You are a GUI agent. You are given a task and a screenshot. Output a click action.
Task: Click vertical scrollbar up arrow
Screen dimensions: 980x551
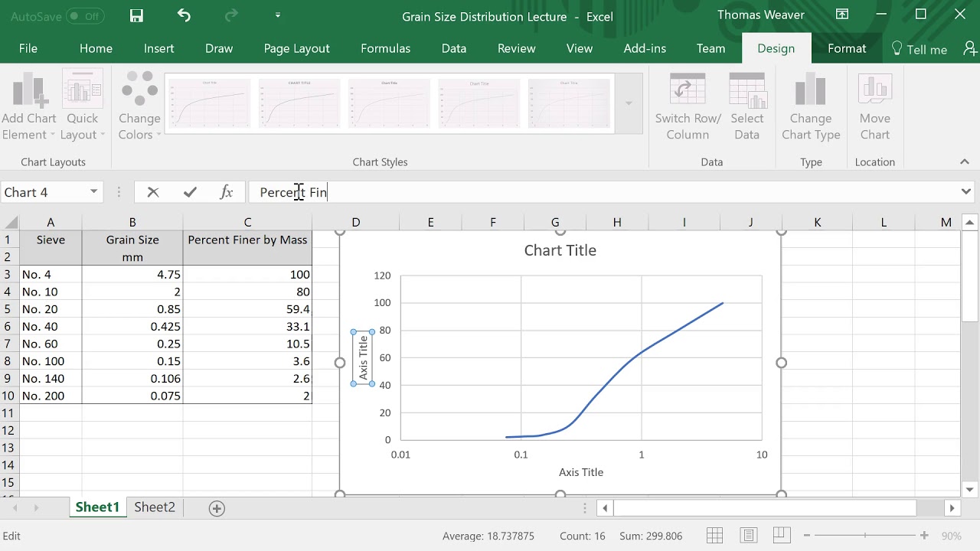[x=970, y=223]
